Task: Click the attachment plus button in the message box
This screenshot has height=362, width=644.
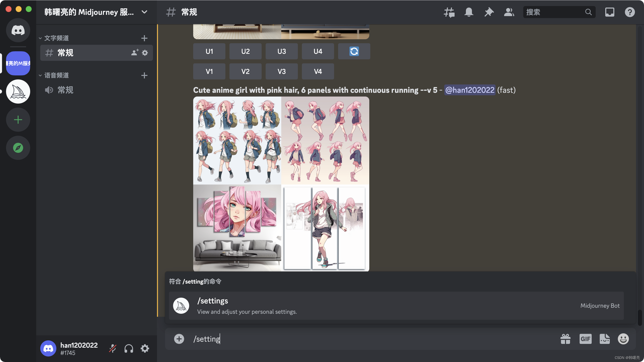Action: [x=179, y=339]
